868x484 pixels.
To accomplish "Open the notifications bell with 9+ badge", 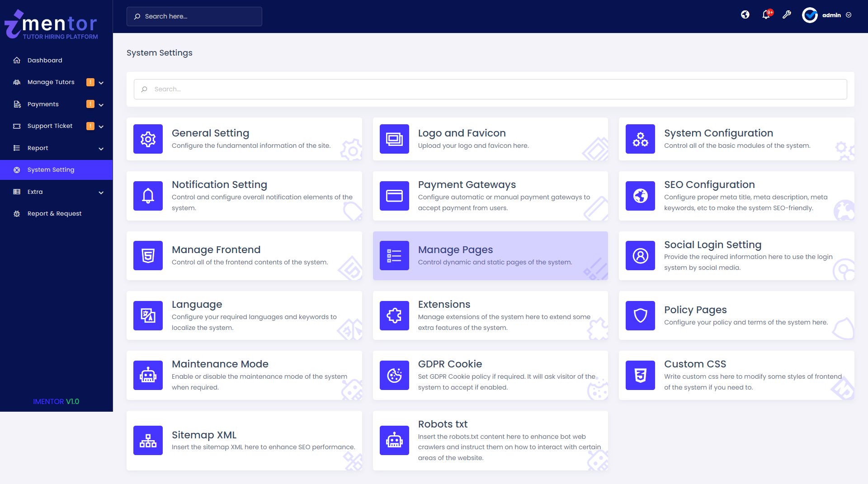I will (766, 14).
